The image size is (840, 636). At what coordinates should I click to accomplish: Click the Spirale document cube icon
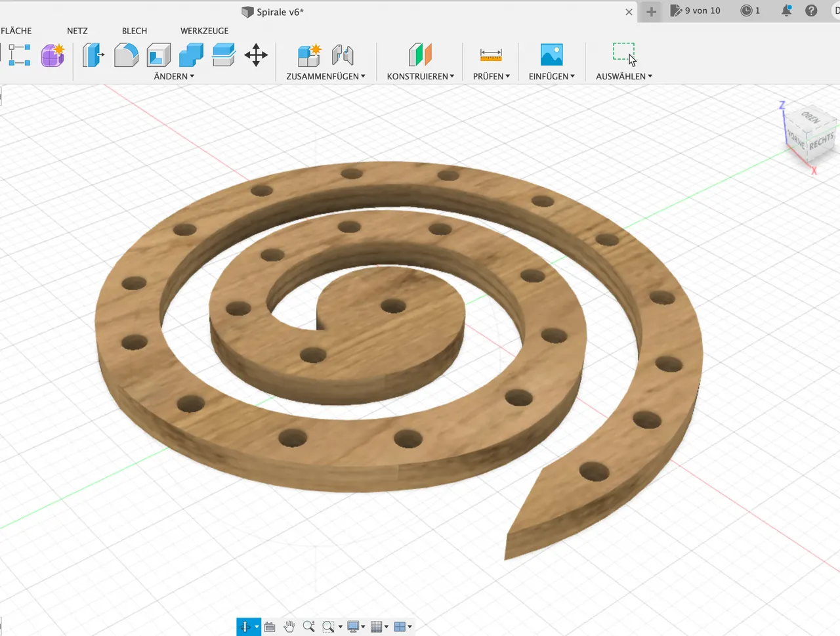point(247,12)
